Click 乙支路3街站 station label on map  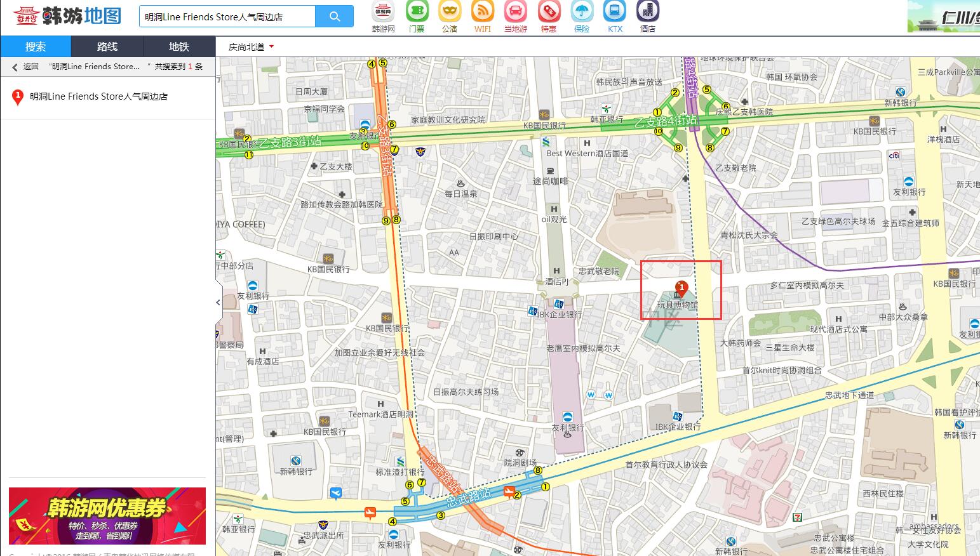(x=290, y=142)
